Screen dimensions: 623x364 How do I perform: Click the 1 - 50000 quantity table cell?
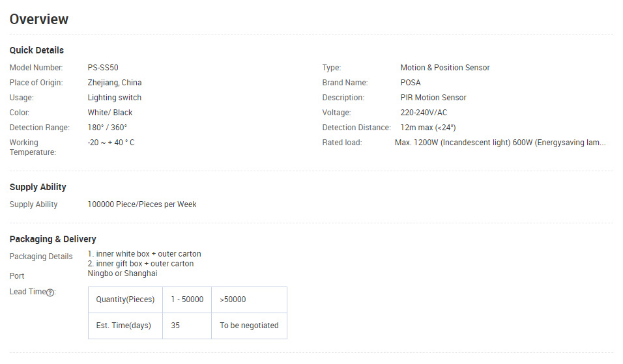pos(187,300)
